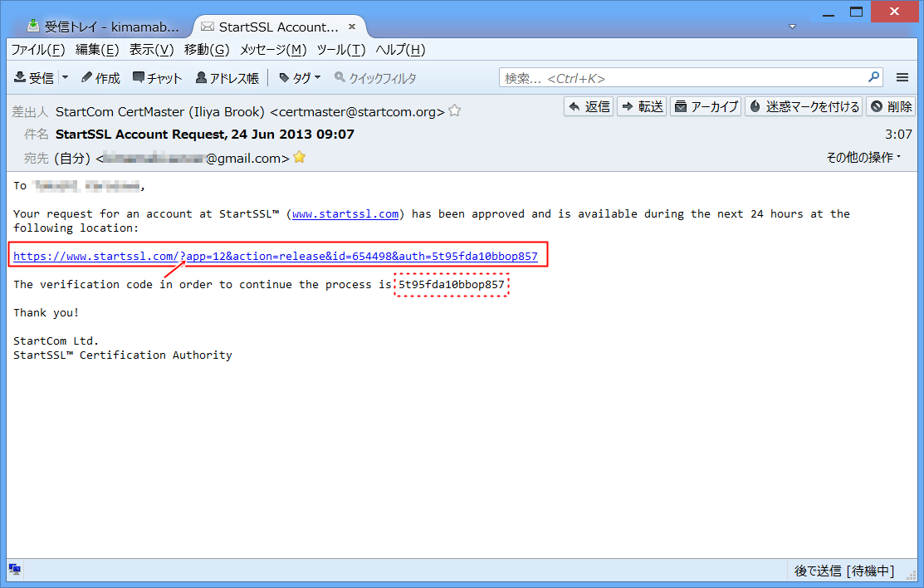Toggle star next to sender address
924x588 pixels.
454,111
